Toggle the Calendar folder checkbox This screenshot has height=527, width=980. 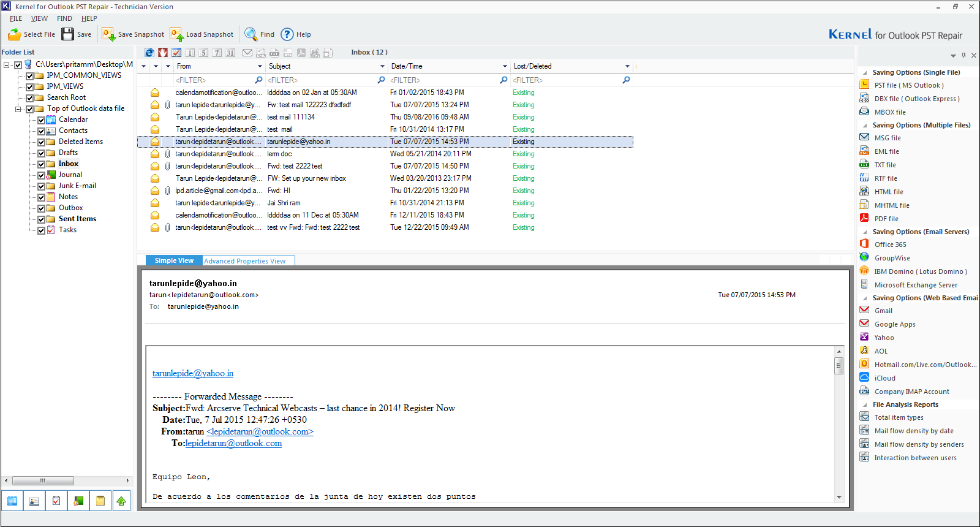click(x=41, y=120)
